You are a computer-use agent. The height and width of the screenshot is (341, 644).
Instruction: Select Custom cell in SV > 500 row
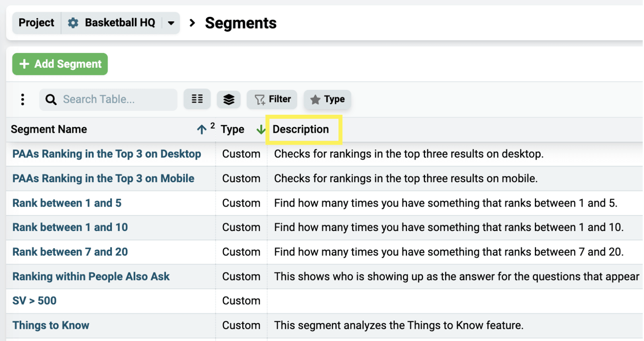pos(241,301)
